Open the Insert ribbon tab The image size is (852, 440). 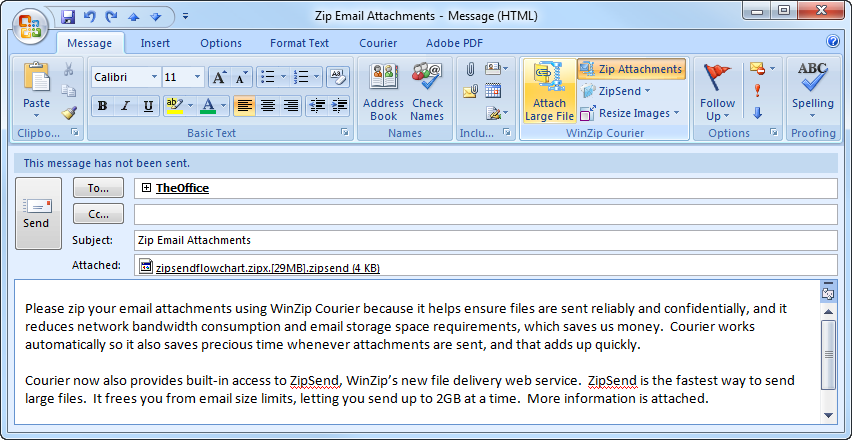pos(155,43)
